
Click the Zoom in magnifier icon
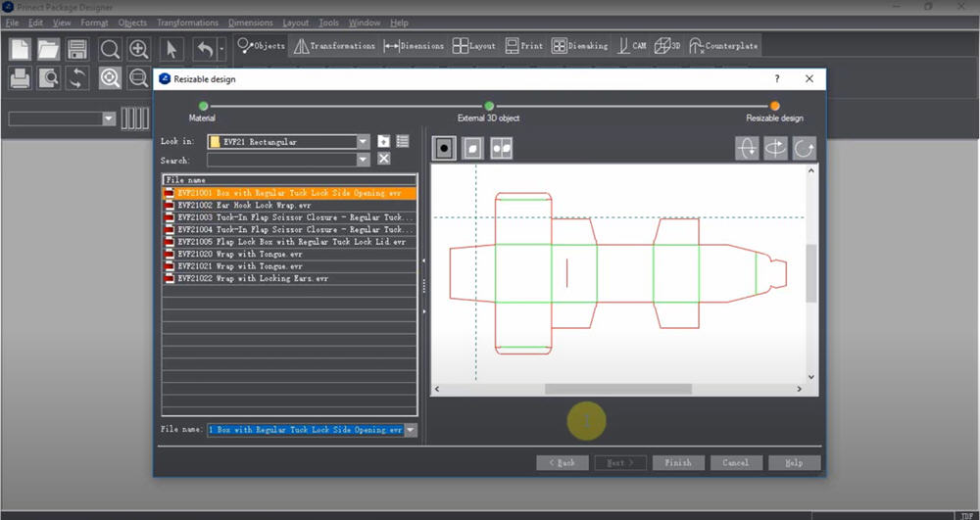[x=139, y=49]
